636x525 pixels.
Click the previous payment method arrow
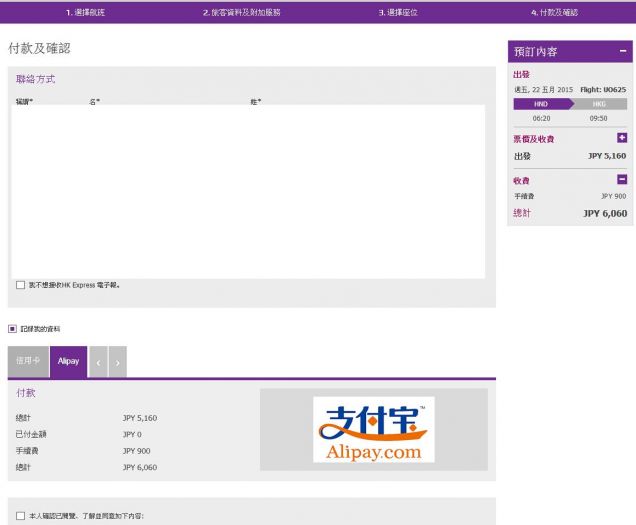tap(98, 362)
